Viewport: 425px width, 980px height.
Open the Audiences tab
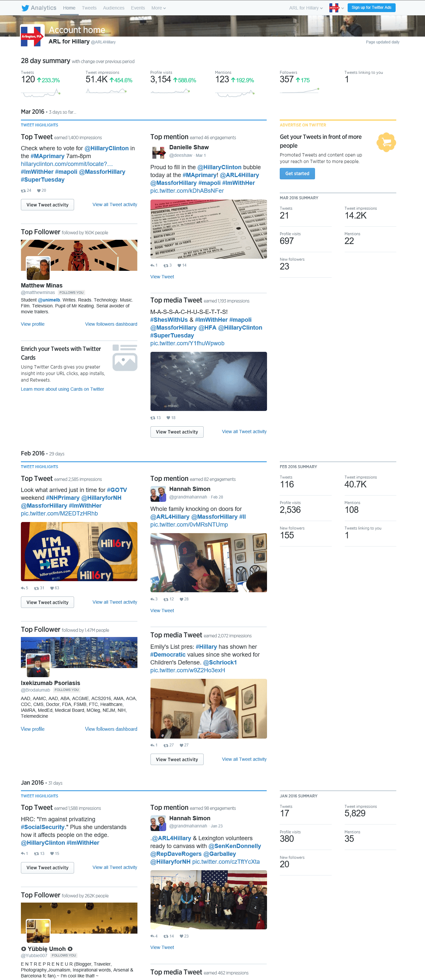[x=114, y=8]
